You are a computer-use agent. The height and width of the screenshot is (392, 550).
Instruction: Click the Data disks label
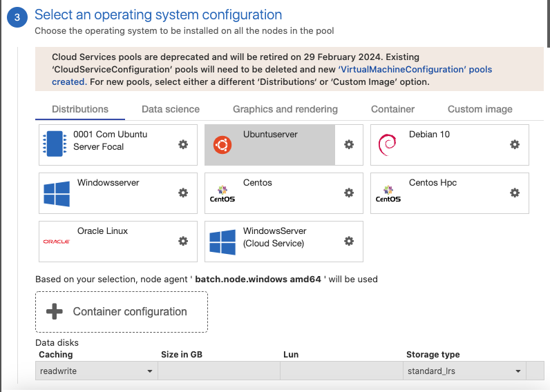pos(57,342)
